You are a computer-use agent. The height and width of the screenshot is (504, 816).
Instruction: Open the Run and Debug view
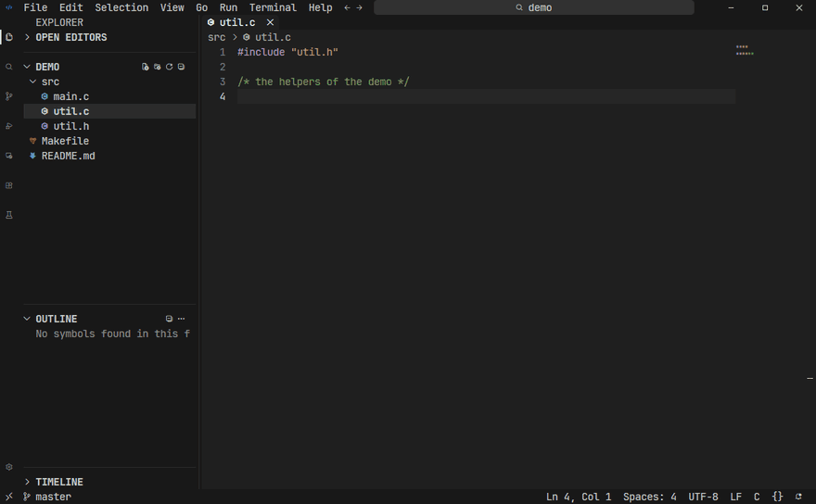pyautogui.click(x=9, y=126)
